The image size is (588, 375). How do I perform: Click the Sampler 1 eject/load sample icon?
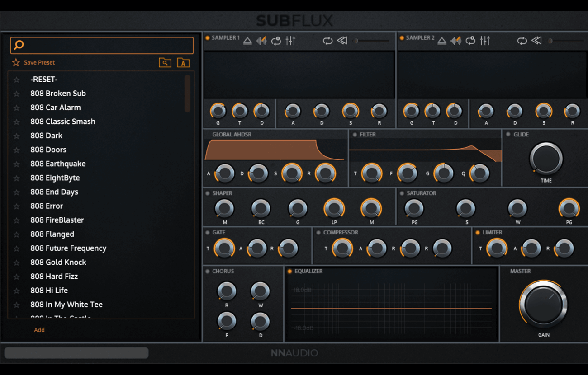tap(247, 41)
